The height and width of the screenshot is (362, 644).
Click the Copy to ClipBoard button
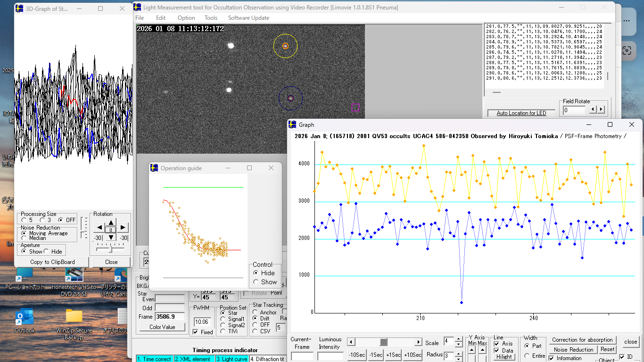click(52, 262)
